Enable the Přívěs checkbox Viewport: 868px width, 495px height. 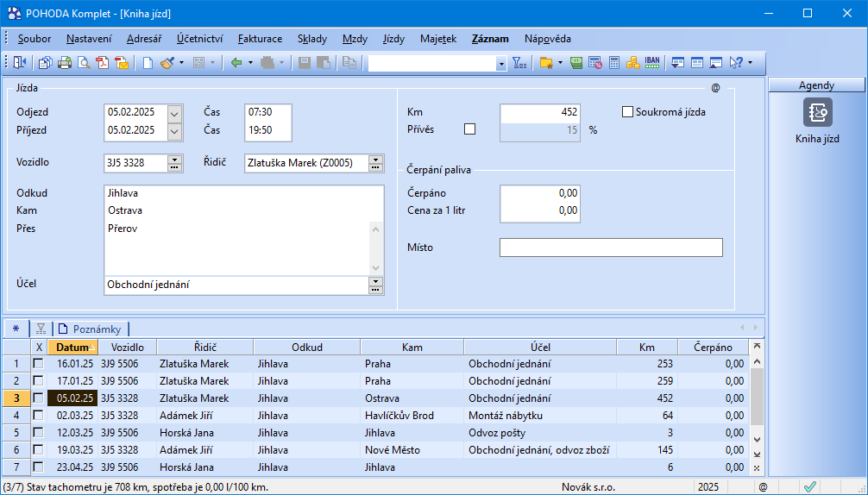pos(469,129)
